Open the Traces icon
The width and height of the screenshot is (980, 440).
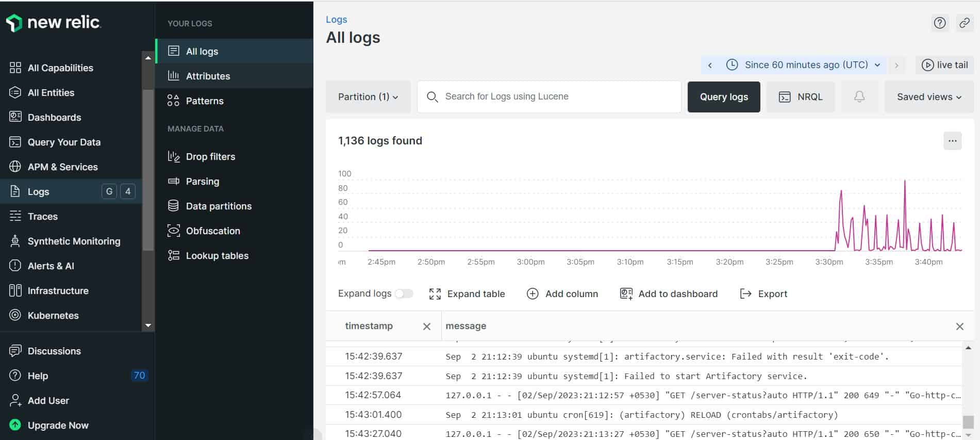(15, 216)
